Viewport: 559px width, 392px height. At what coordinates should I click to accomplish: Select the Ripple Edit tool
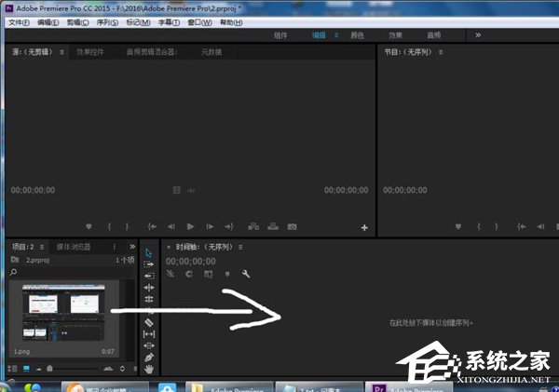[149, 287]
